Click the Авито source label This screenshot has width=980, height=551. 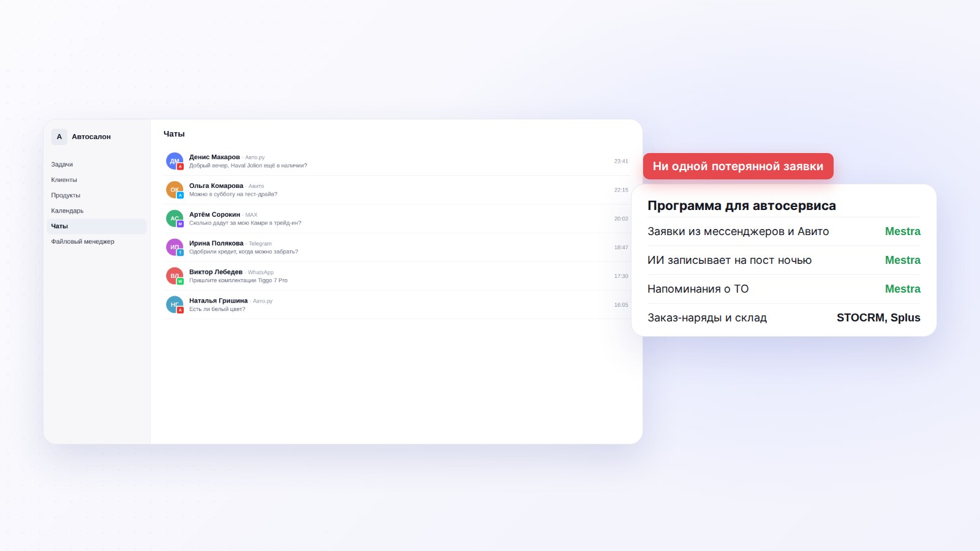(256, 186)
